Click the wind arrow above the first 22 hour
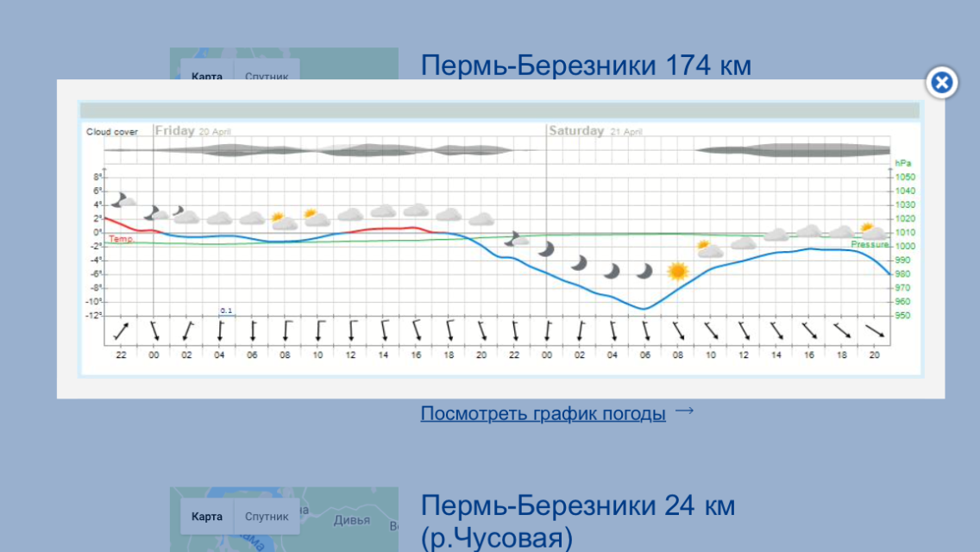 [121, 330]
